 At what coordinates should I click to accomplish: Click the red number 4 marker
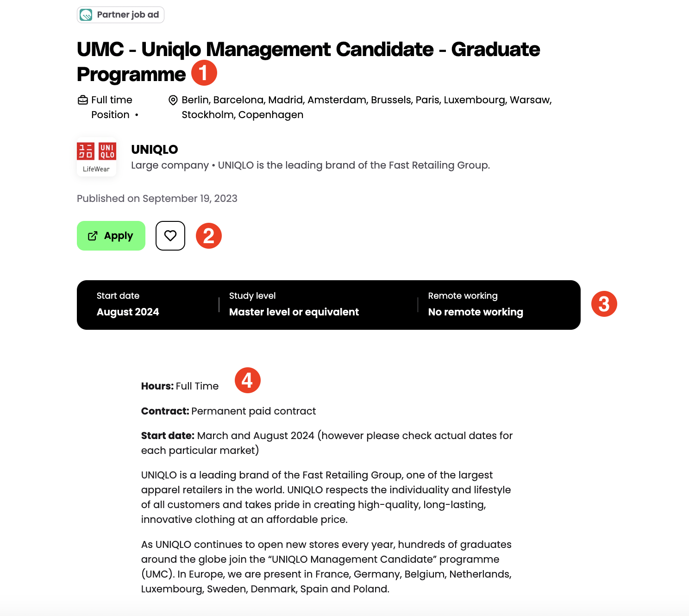click(247, 380)
